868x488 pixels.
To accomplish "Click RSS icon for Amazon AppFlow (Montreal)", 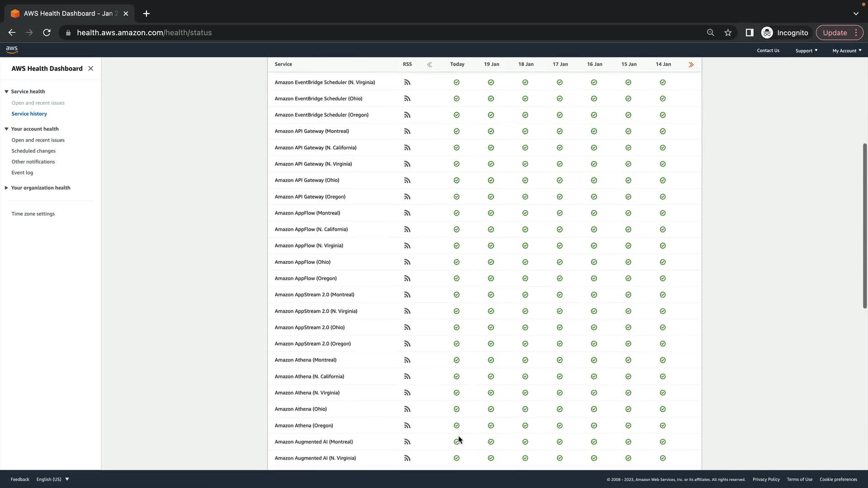I will click(407, 213).
